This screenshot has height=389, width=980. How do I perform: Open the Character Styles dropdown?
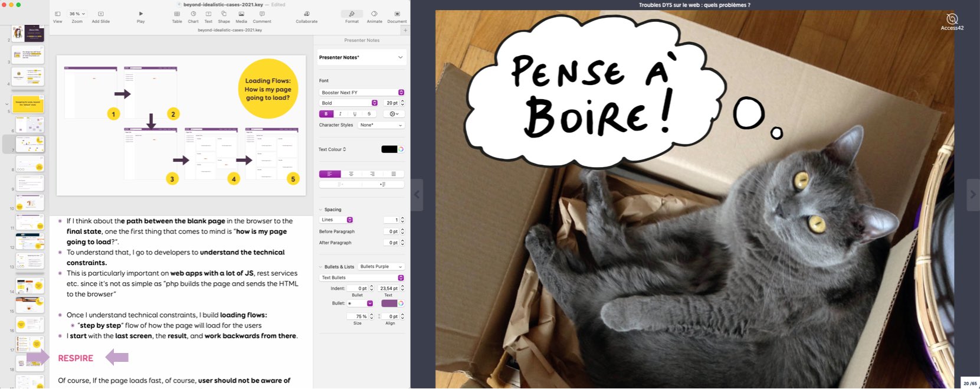pyautogui.click(x=381, y=125)
